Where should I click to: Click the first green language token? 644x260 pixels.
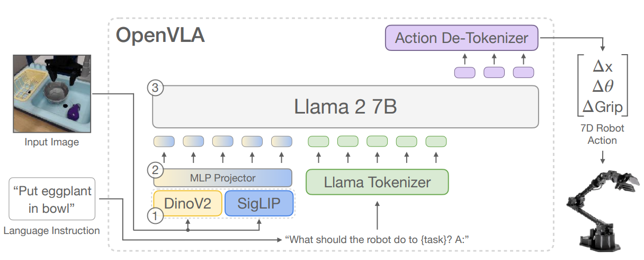(x=319, y=142)
